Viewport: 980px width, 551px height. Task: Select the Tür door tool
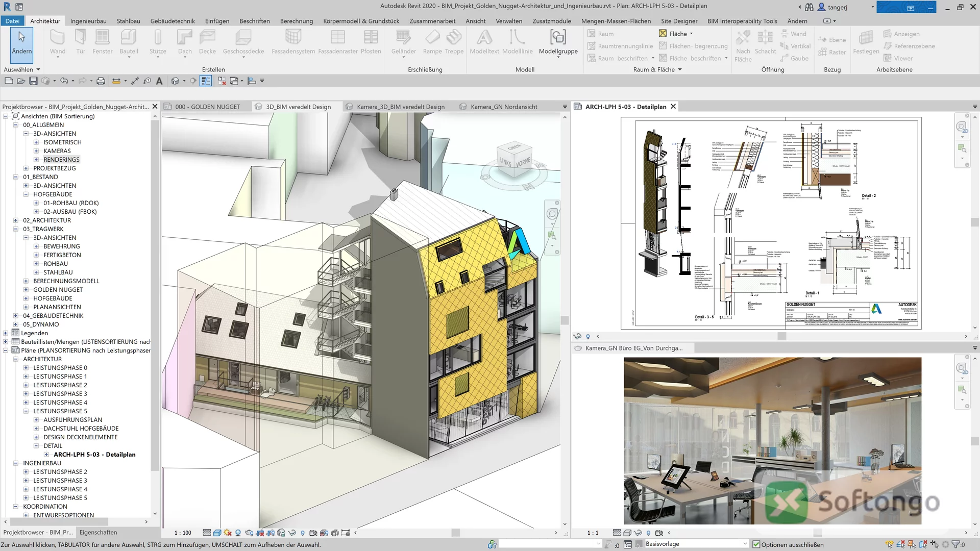tap(81, 42)
